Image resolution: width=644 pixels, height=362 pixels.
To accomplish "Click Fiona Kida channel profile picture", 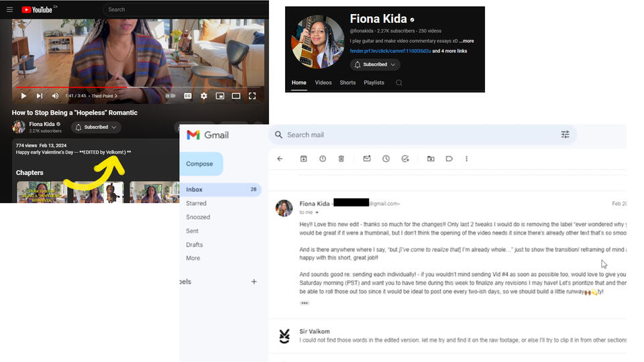I will click(x=317, y=42).
